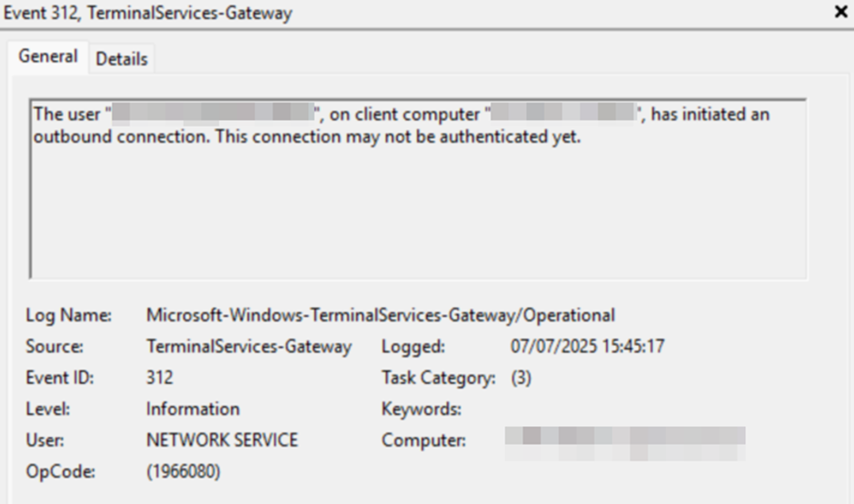Click the Source field label
The image size is (854, 504).
click(55, 346)
